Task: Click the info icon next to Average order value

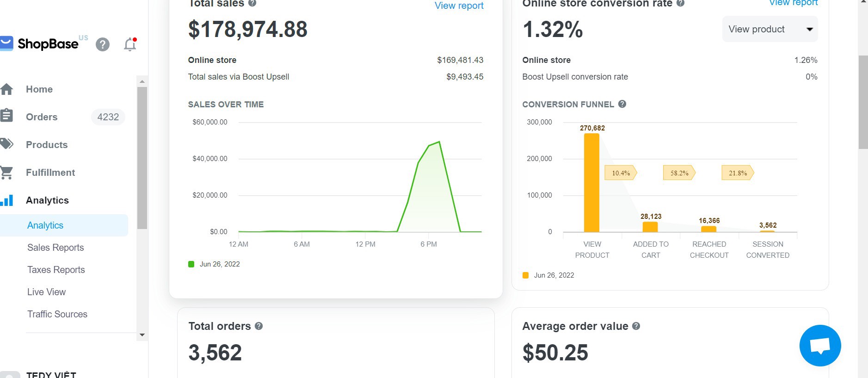Action: [636, 326]
